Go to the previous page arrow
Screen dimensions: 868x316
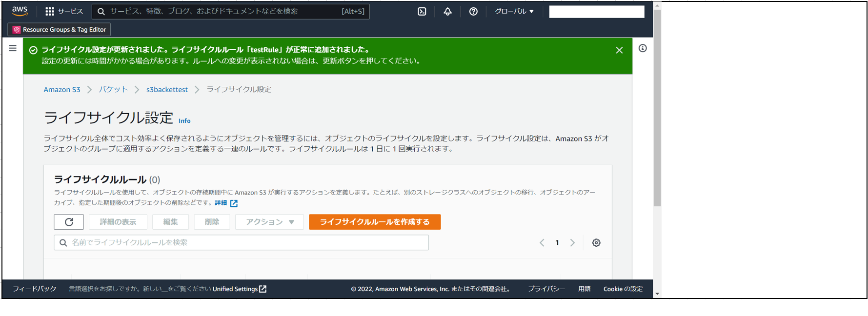pos(542,243)
